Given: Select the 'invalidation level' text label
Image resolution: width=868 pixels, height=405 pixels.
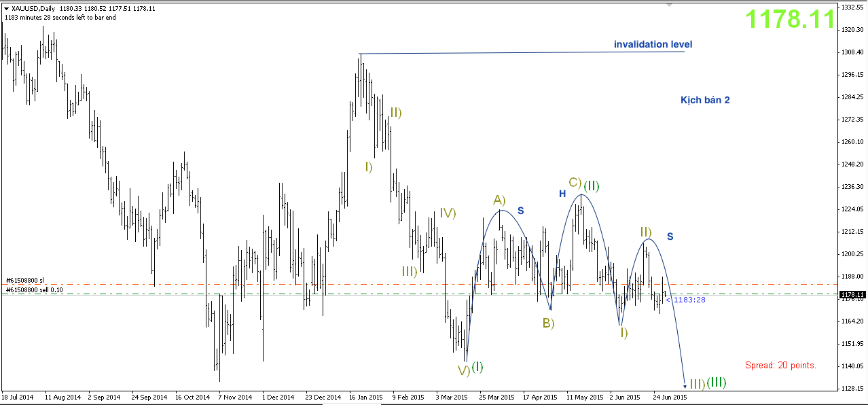Looking at the screenshot, I should (x=653, y=44).
